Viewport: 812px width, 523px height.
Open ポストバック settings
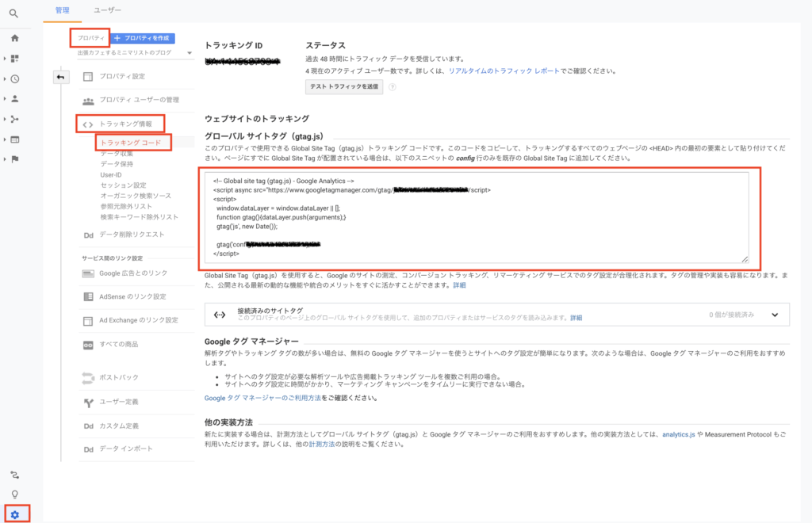point(119,378)
